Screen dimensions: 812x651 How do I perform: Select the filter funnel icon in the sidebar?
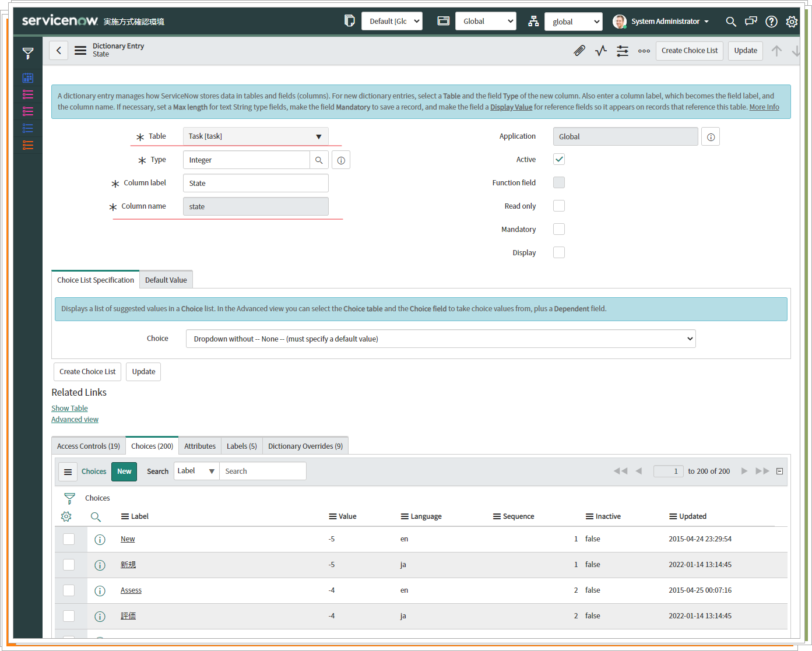click(x=27, y=52)
